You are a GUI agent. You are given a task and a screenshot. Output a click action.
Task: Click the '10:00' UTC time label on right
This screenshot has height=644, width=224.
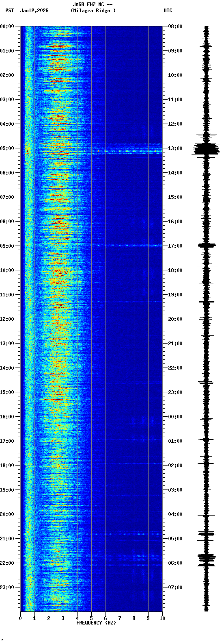click(175, 75)
